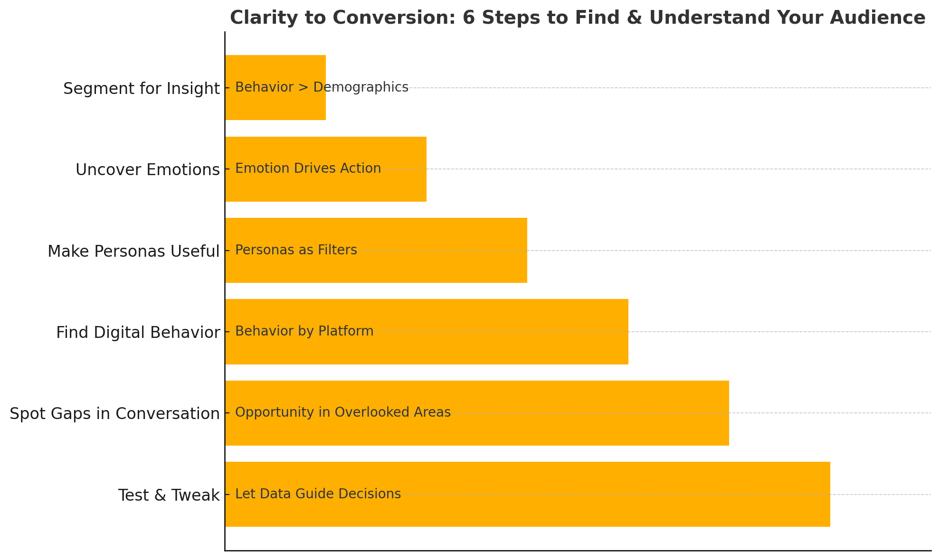Click the Behavior > Demographics bar text
940x560 pixels.
pyautogui.click(x=322, y=87)
